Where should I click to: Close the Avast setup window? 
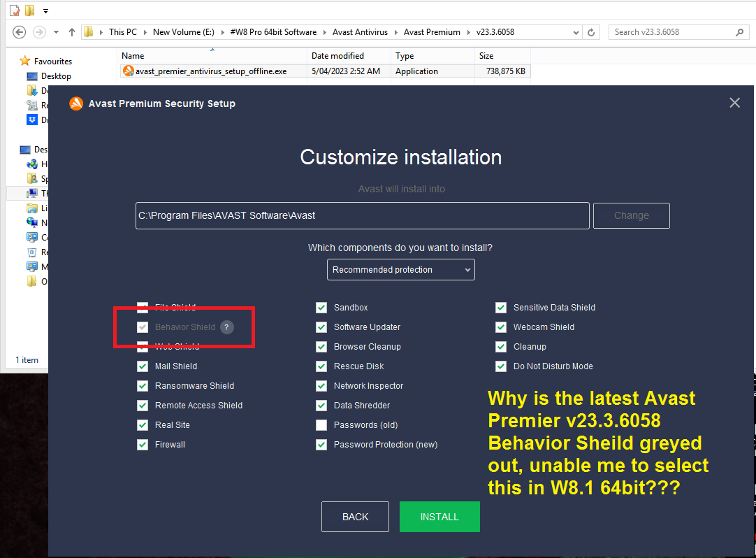(735, 103)
